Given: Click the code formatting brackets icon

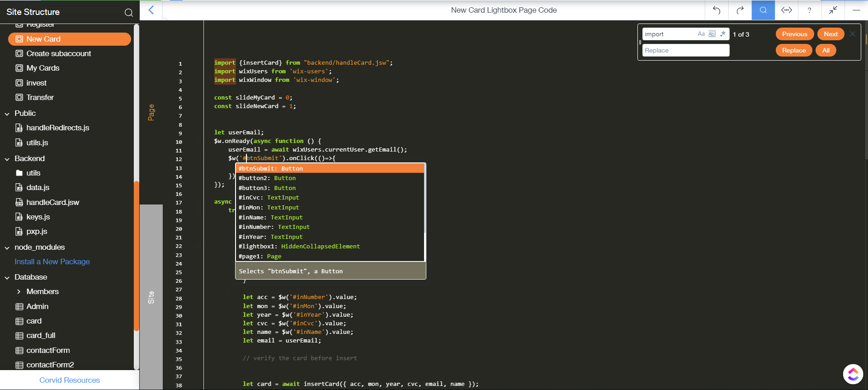Looking at the screenshot, I should 787,10.
